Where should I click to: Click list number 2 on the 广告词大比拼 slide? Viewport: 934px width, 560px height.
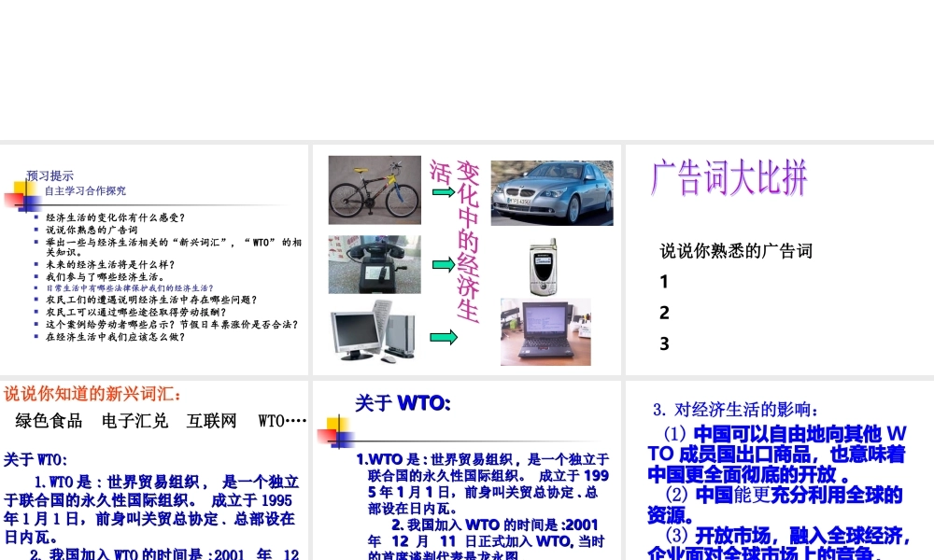click(664, 313)
